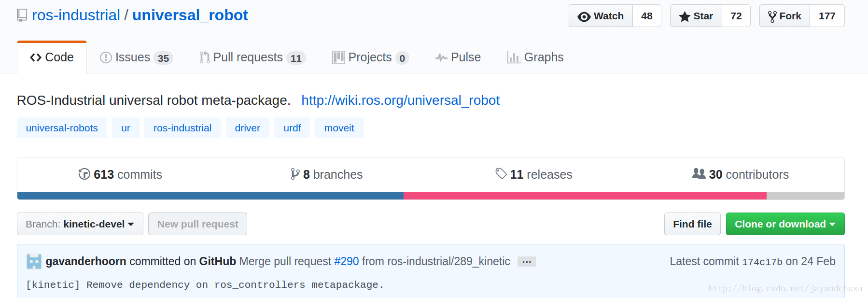This screenshot has height=298, width=868.
Task: Toggle Star for universal_robot
Action: click(696, 16)
